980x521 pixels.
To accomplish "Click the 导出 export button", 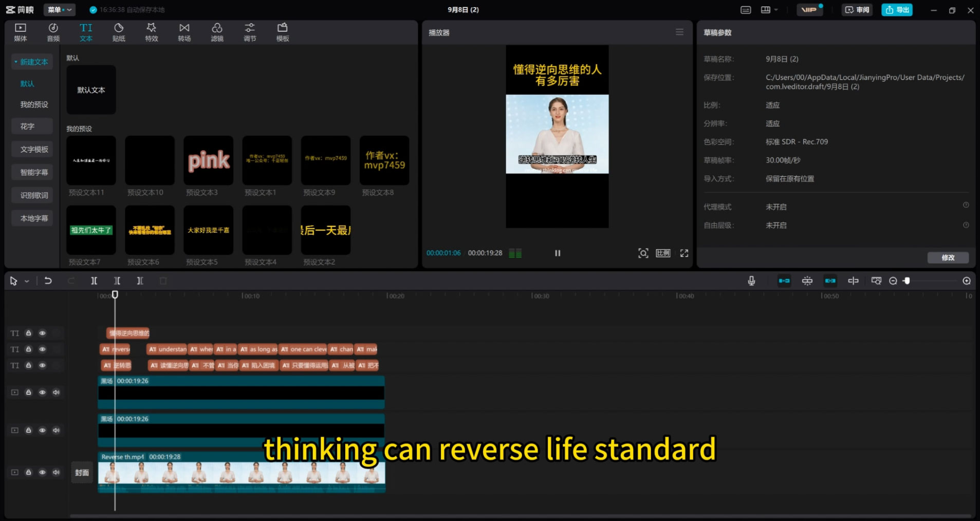I will [897, 10].
